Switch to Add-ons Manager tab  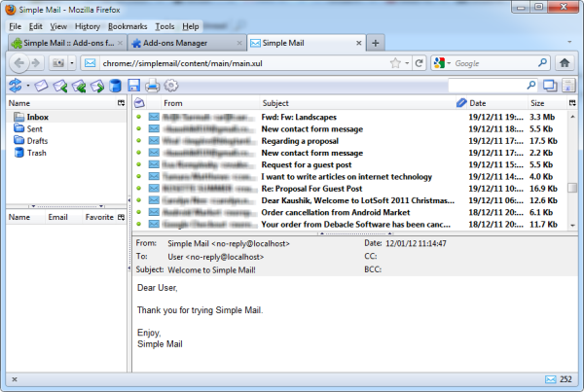pos(187,43)
